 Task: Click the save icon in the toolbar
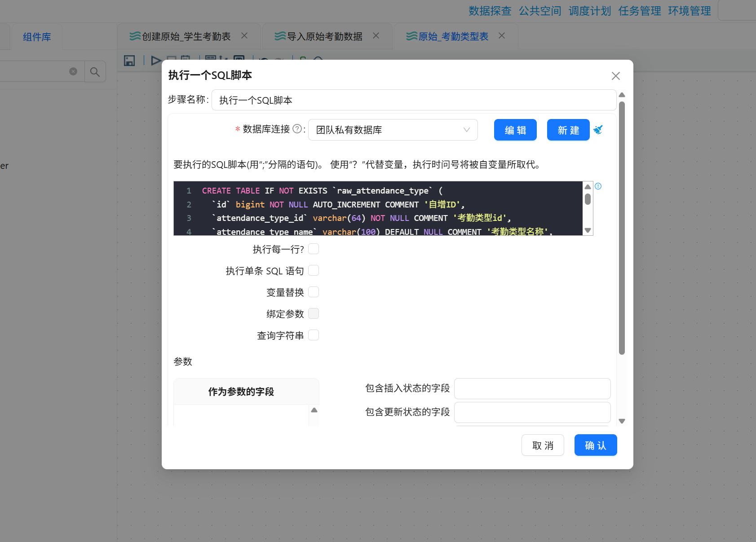point(129,61)
